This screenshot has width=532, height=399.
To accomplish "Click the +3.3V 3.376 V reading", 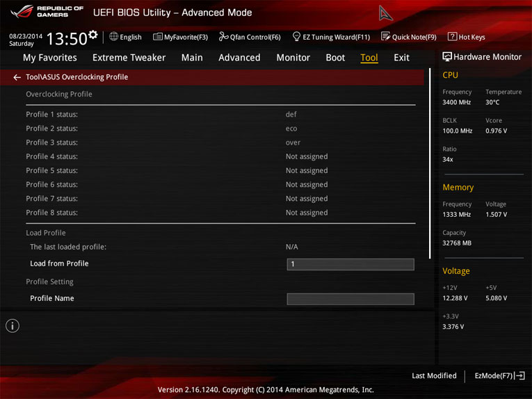I will [453, 327].
